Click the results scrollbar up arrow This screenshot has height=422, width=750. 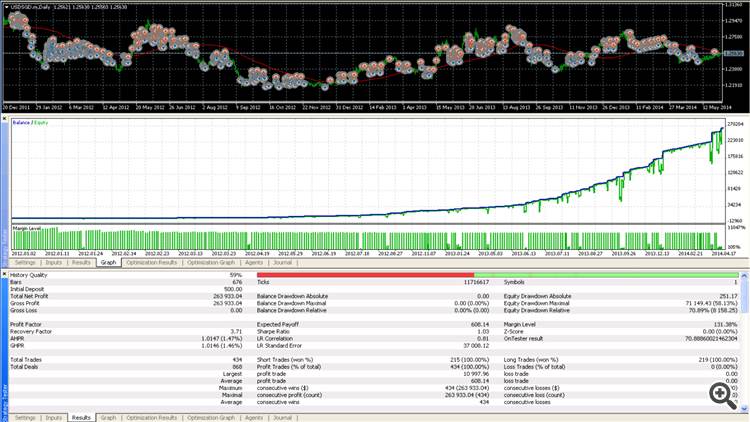tap(744, 276)
